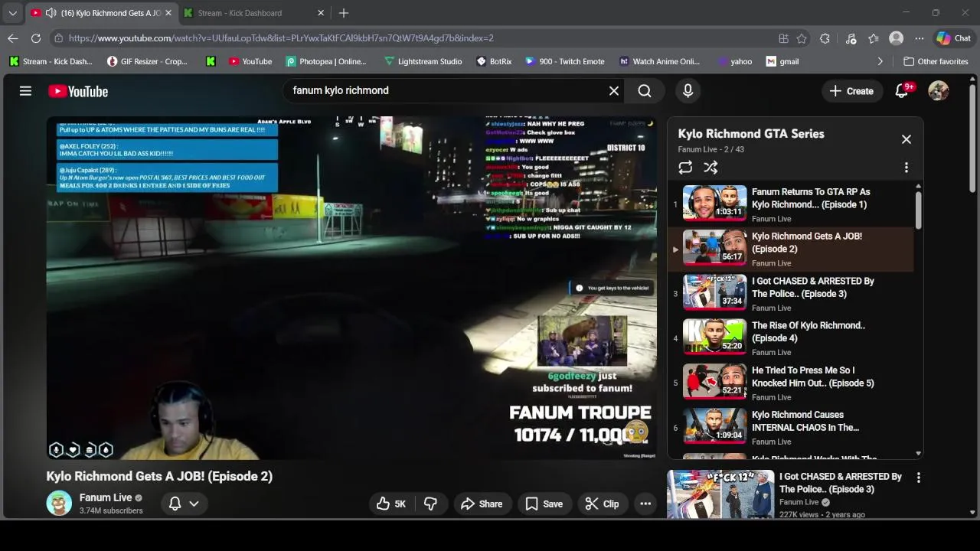
Task: Open more actions below the video
Action: coord(645,504)
